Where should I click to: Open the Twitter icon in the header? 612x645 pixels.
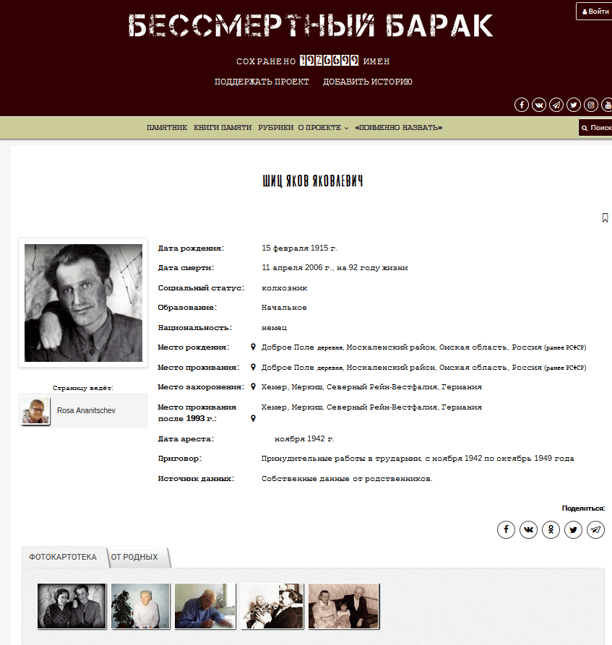(573, 105)
